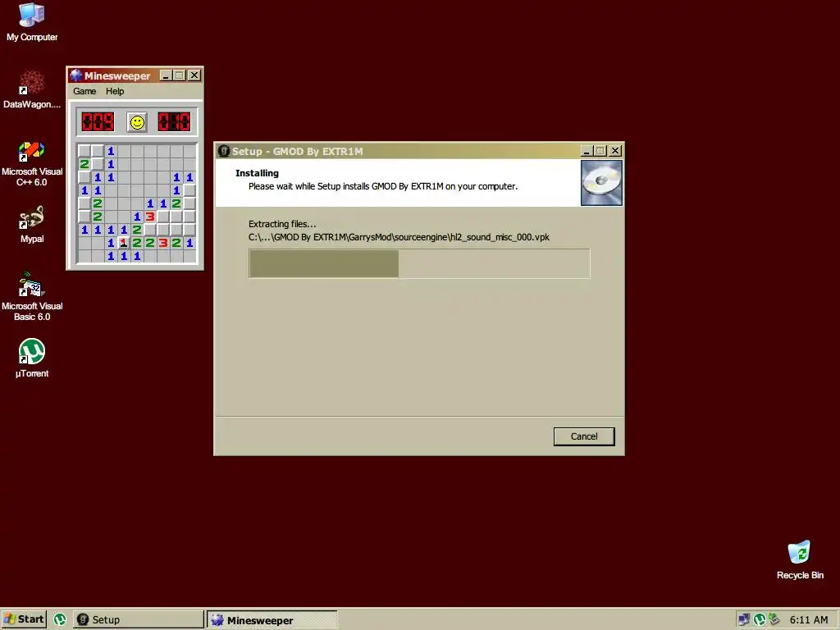The image size is (840, 630).
Task: Click the Minesweeper mine counter showing 009
Action: tap(98, 122)
